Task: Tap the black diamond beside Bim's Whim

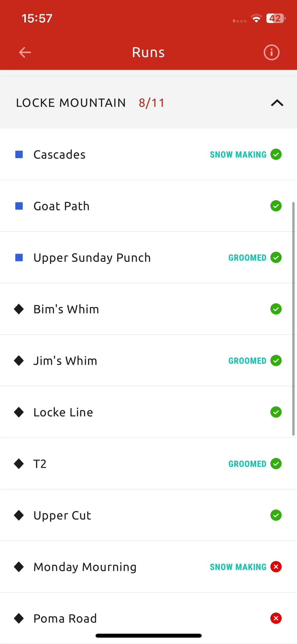Action: click(19, 309)
